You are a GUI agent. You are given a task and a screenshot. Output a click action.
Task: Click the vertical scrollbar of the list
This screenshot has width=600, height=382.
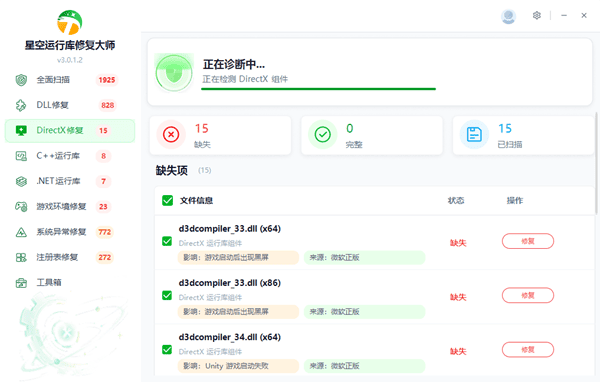(596, 164)
